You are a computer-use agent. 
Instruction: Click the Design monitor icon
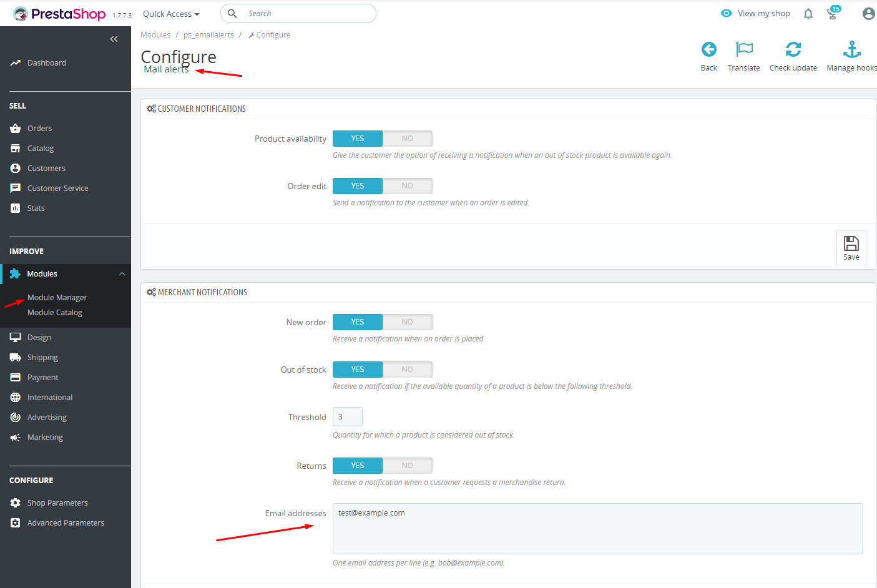coord(16,338)
